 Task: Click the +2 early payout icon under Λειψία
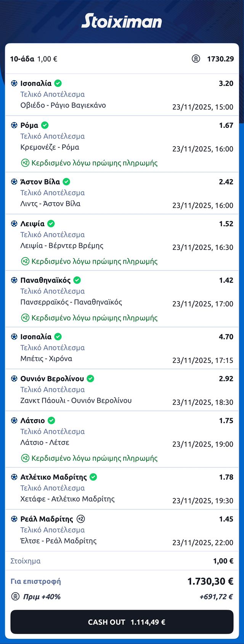point(25,261)
